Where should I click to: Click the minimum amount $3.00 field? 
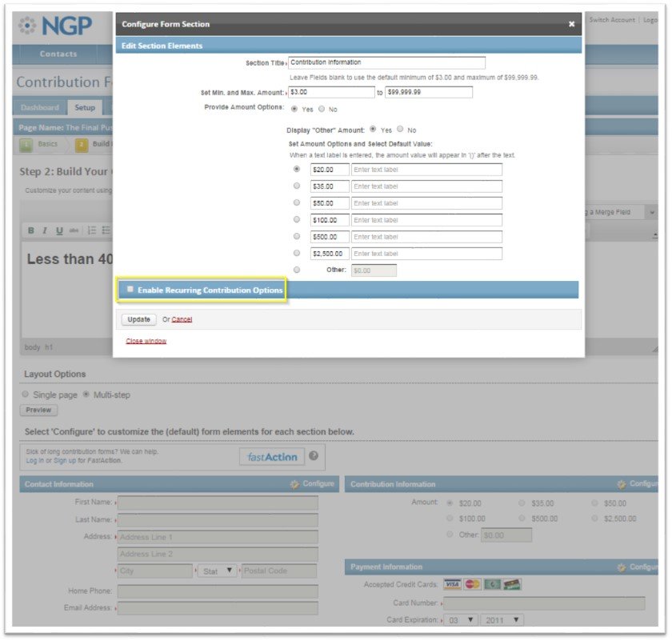coord(331,92)
